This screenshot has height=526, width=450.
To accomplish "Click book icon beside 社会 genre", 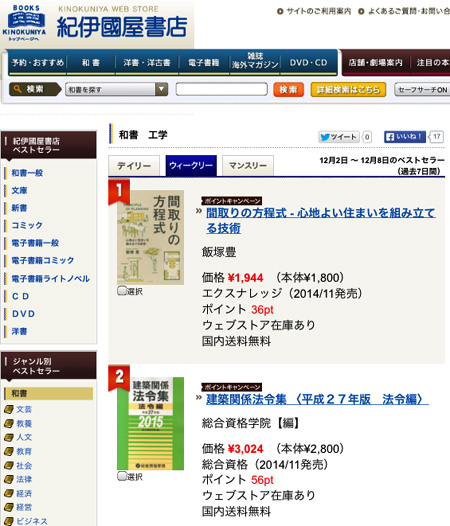I will click(x=8, y=466).
